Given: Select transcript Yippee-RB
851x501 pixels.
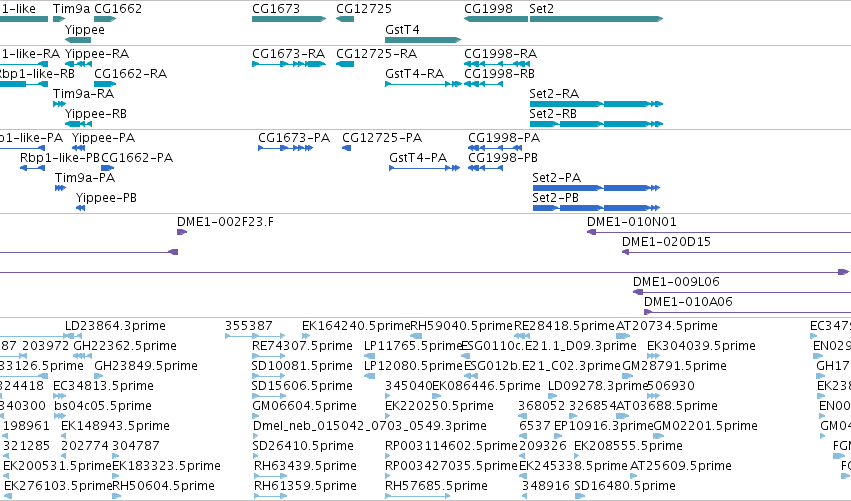Looking at the screenshot, I should pos(78,124).
